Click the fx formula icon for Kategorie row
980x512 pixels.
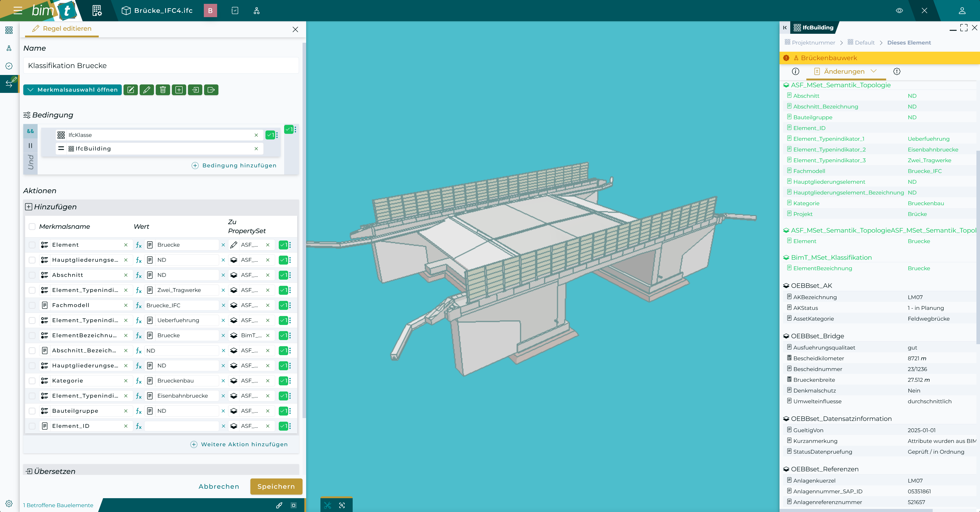click(139, 381)
